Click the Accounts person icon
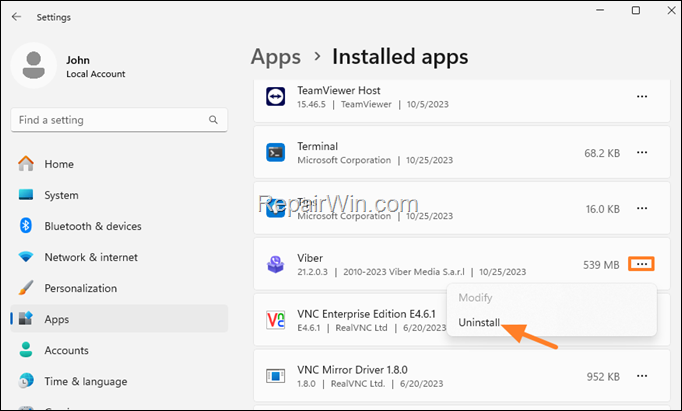Image resolution: width=682 pixels, height=411 pixels. tap(26, 350)
